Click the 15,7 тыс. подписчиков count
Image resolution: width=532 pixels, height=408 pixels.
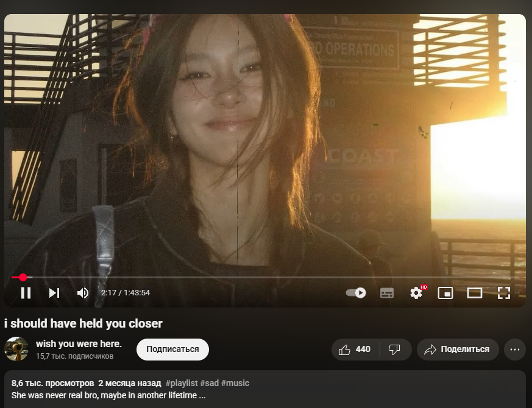(74, 356)
